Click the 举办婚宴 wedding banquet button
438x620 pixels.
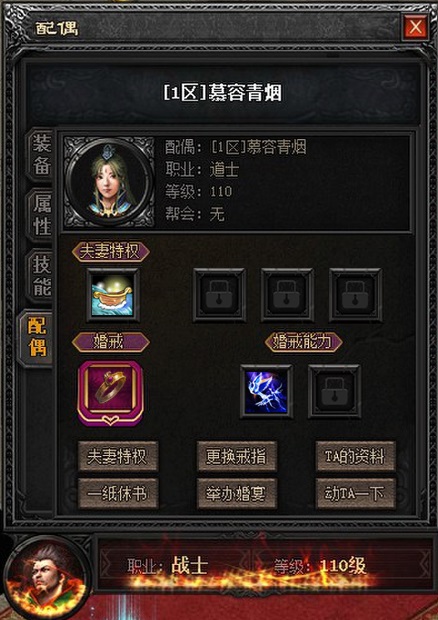pos(237,493)
